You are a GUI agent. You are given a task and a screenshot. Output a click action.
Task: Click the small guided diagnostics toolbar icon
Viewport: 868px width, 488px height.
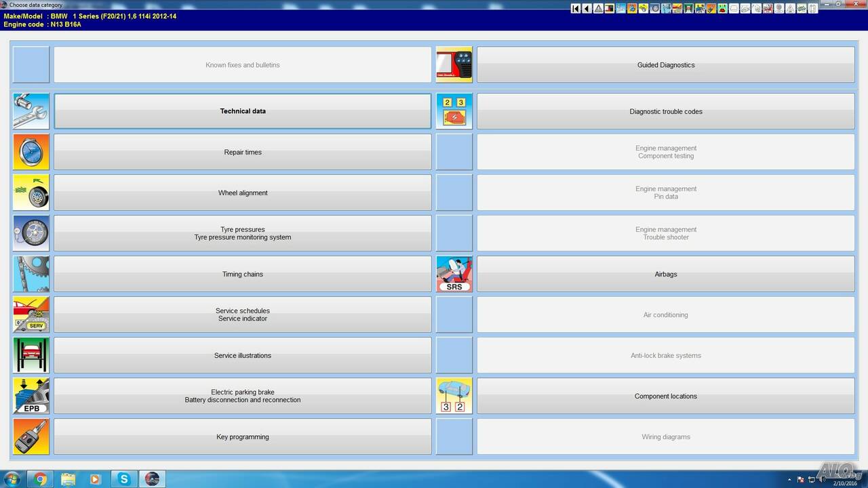tap(610, 9)
